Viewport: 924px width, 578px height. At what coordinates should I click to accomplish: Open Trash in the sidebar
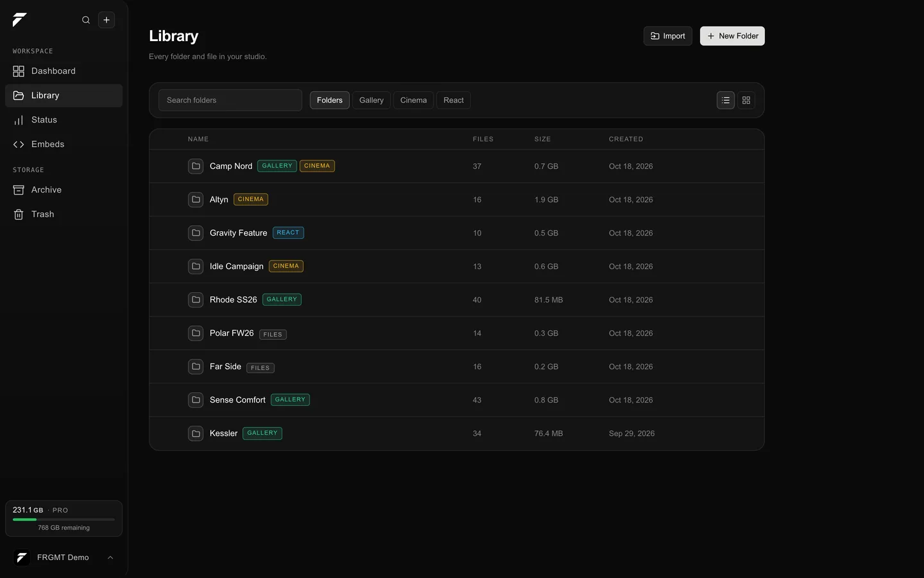click(64, 215)
